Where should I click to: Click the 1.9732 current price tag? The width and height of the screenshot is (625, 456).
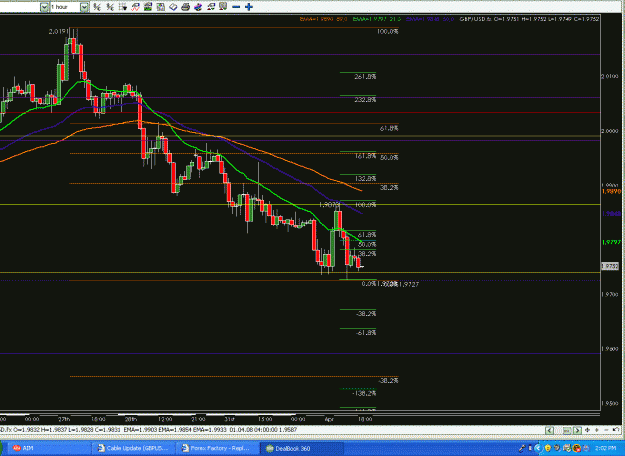pyautogui.click(x=610, y=266)
